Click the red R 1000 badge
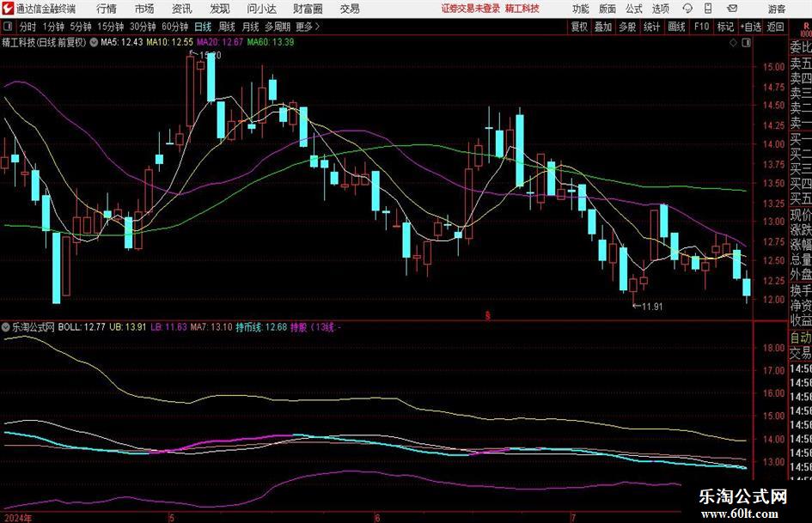Image resolution: width=812 pixels, height=523 pixels. pos(806,29)
